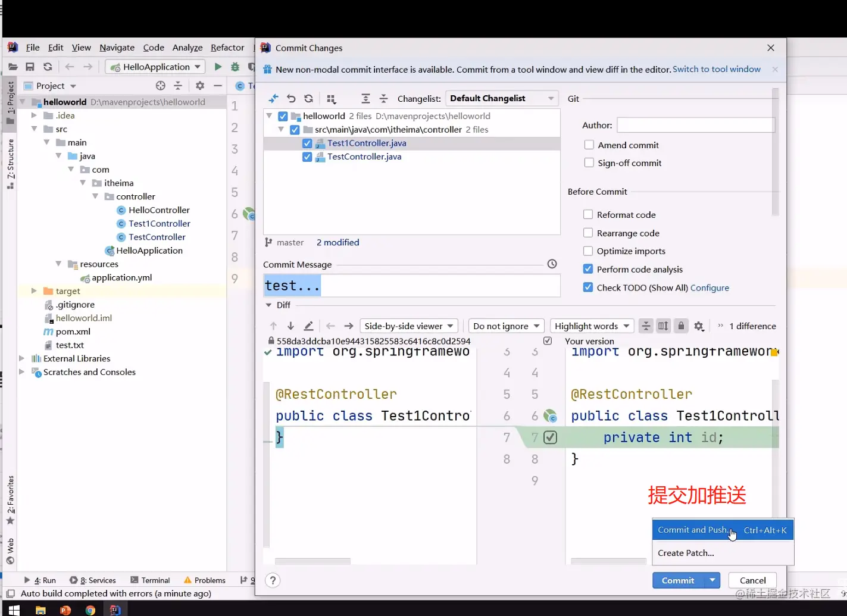Open Project panel settings gear

pos(200,86)
